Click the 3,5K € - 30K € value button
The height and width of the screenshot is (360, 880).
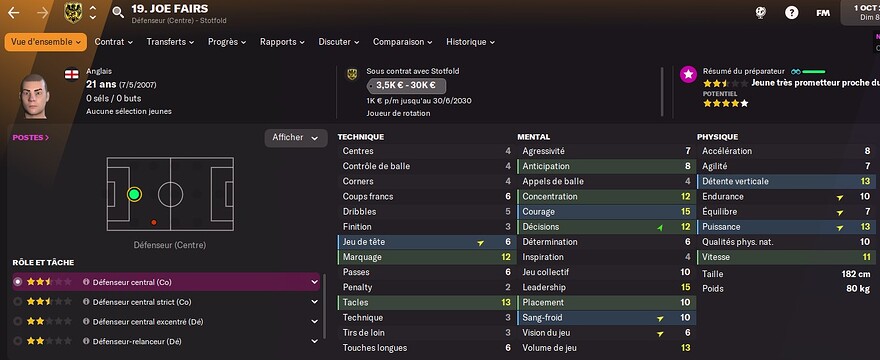[x=406, y=86]
